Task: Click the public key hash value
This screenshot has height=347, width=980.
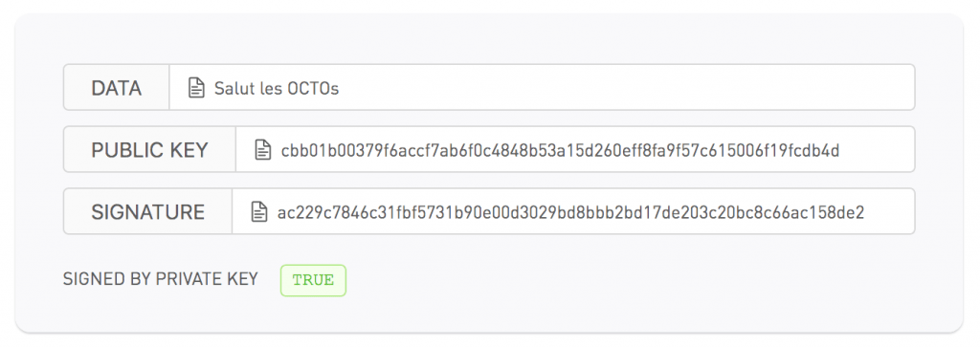Action: pos(560,150)
